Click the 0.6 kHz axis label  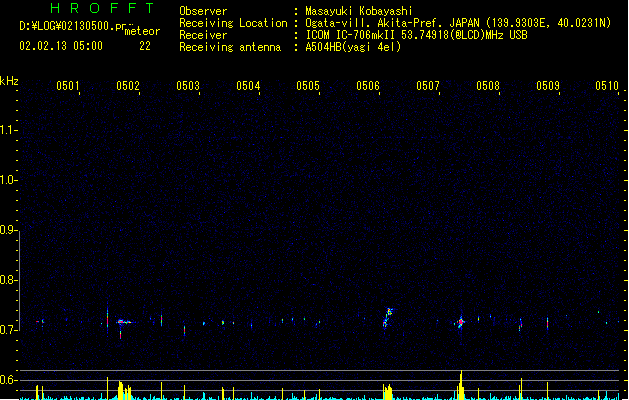pos(8,380)
